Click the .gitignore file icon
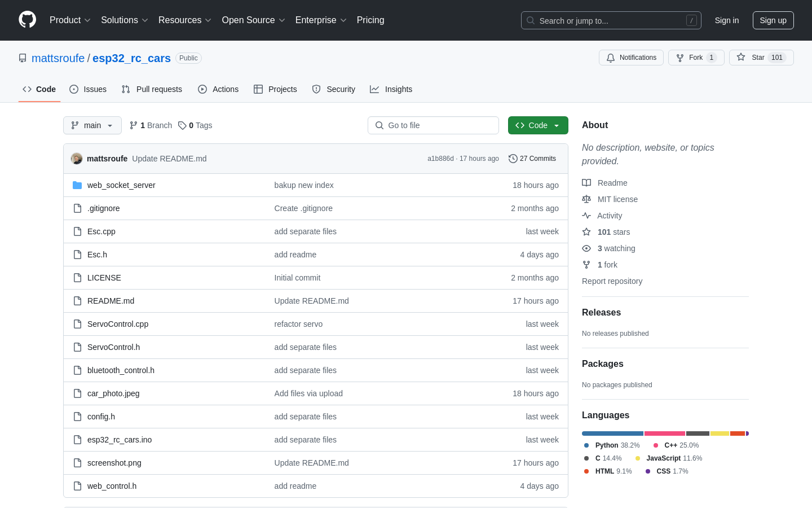This screenshot has width=812, height=508. point(77,208)
